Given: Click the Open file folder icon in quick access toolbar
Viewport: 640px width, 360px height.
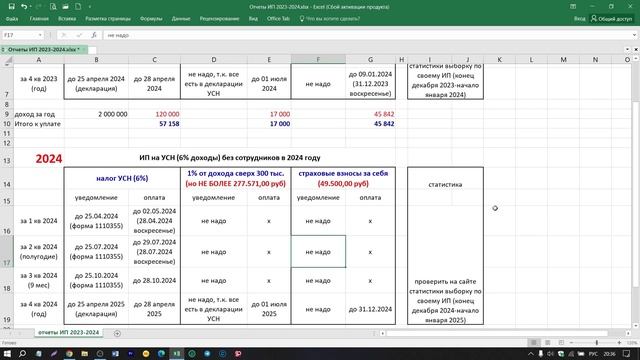Looking at the screenshot, I should (65, 7).
